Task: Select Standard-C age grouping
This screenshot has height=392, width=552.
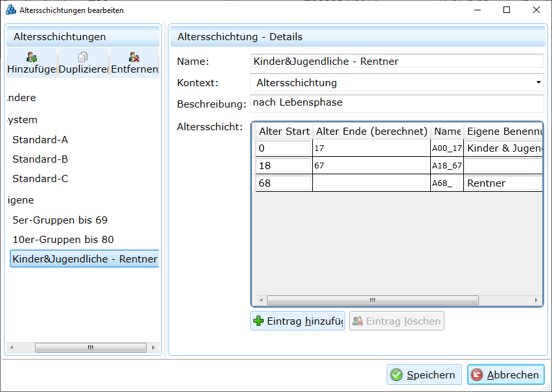Action: point(40,179)
